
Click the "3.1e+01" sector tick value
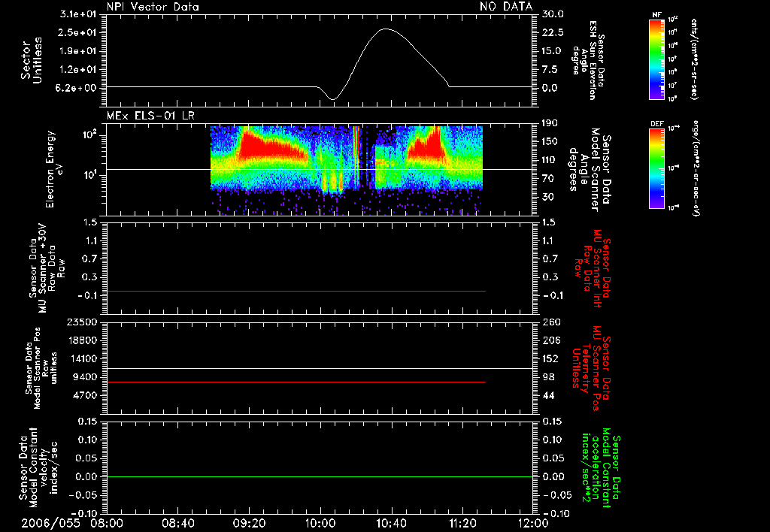point(77,14)
